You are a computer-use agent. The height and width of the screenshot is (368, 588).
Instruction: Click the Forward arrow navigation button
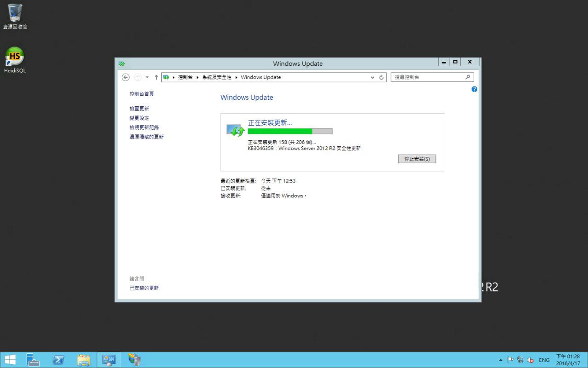(137, 77)
